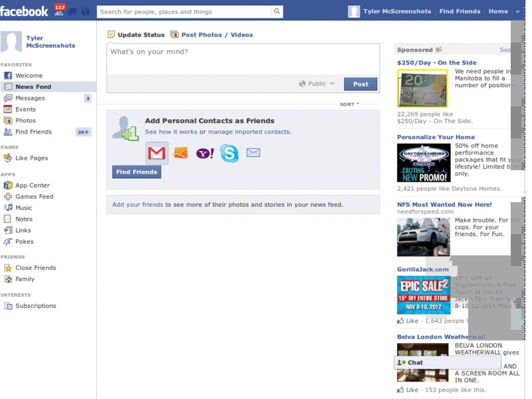Click the blue Find Friends button
This screenshot has width=532, height=399.
(136, 172)
